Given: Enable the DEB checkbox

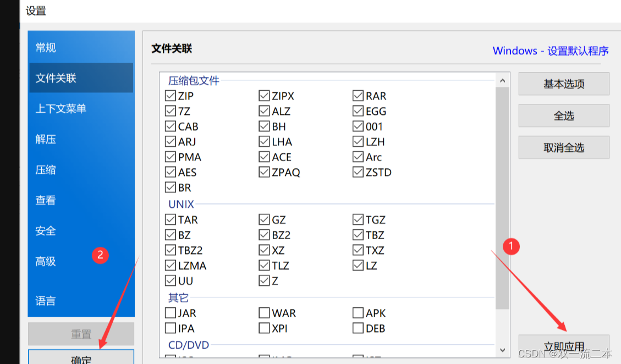Looking at the screenshot, I should click(358, 328).
